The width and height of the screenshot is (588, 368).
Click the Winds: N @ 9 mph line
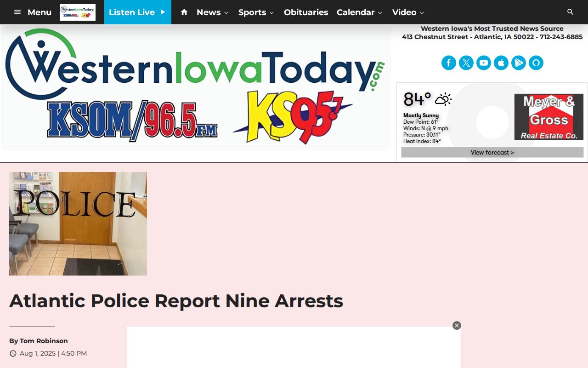[x=425, y=128]
